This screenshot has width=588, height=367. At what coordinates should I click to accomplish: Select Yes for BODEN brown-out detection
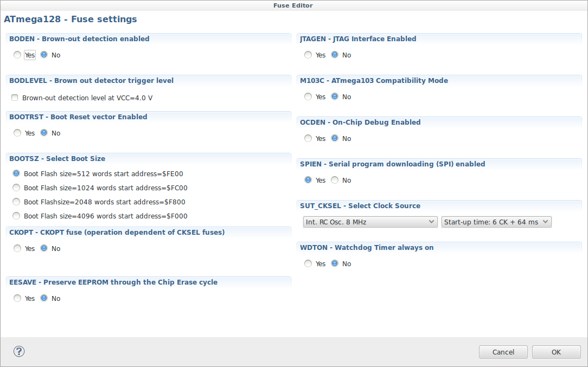click(18, 55)
